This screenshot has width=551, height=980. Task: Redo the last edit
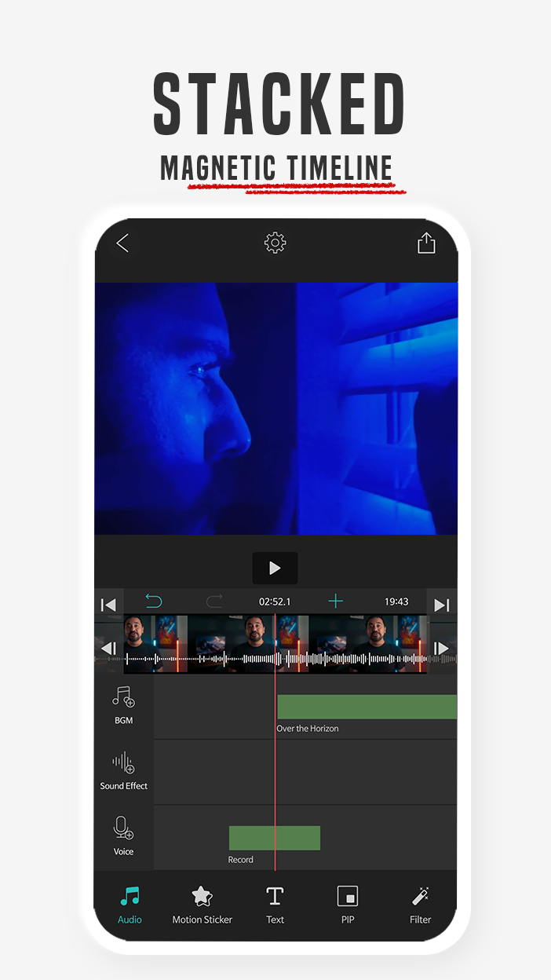pos(214,602)
